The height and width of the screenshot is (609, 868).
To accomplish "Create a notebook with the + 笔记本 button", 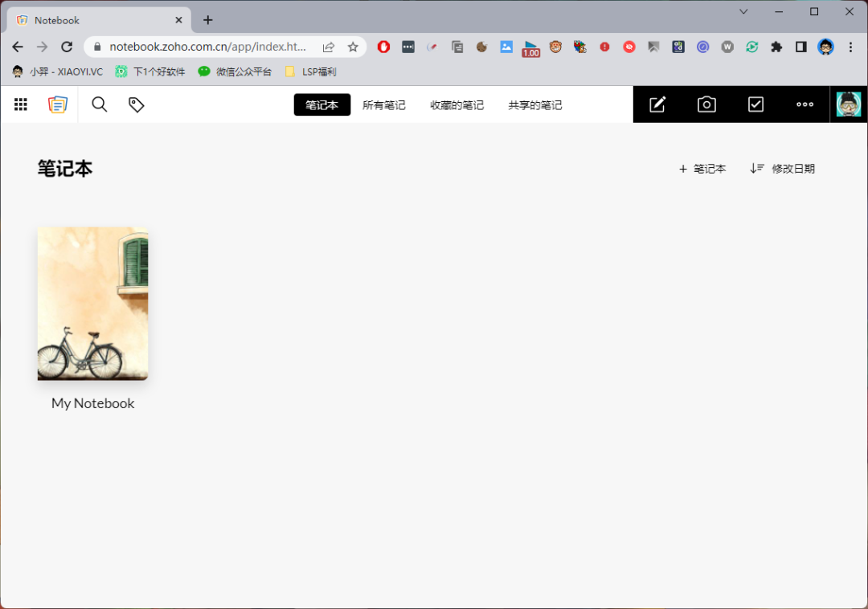I will click(x=702, y=169).
